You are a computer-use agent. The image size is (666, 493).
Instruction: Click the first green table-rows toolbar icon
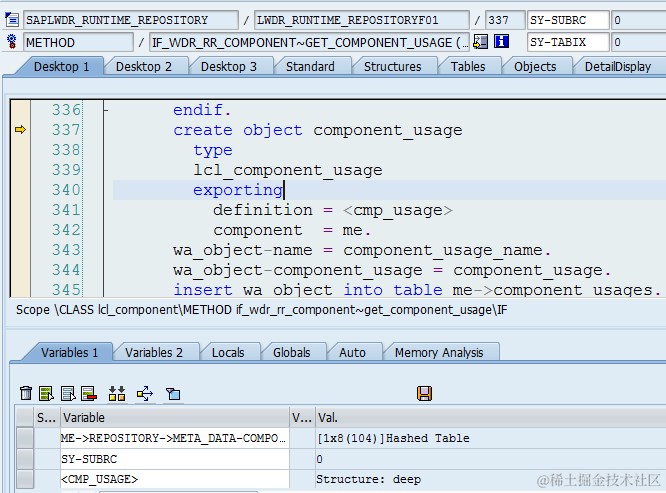point(46,393)
